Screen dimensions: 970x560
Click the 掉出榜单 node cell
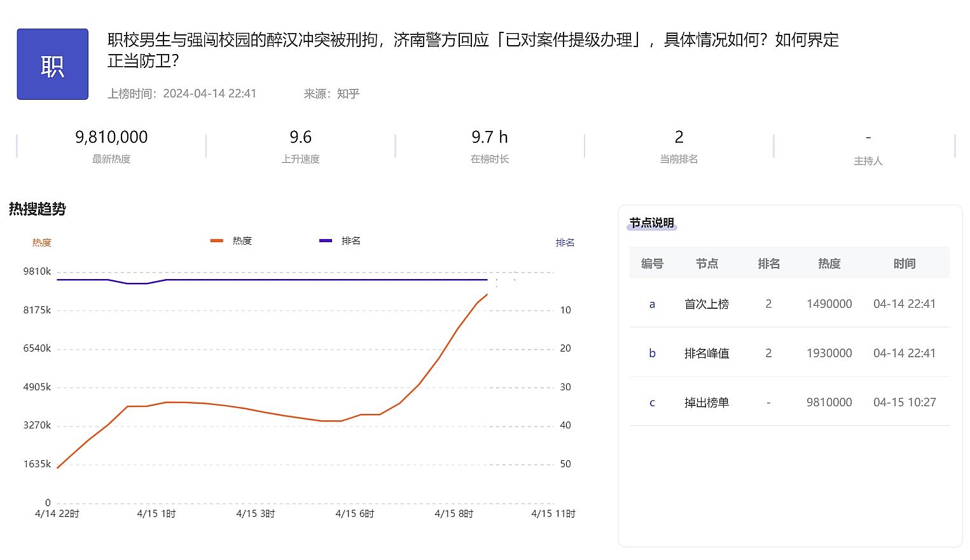[707, 402]
